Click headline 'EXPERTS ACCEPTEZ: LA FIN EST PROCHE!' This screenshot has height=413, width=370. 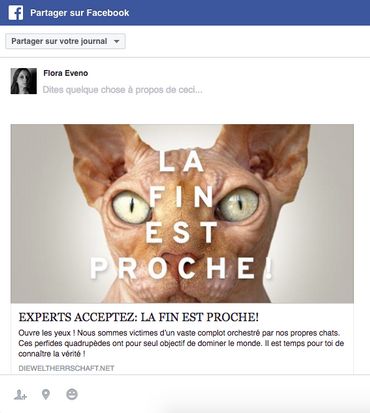139,317
